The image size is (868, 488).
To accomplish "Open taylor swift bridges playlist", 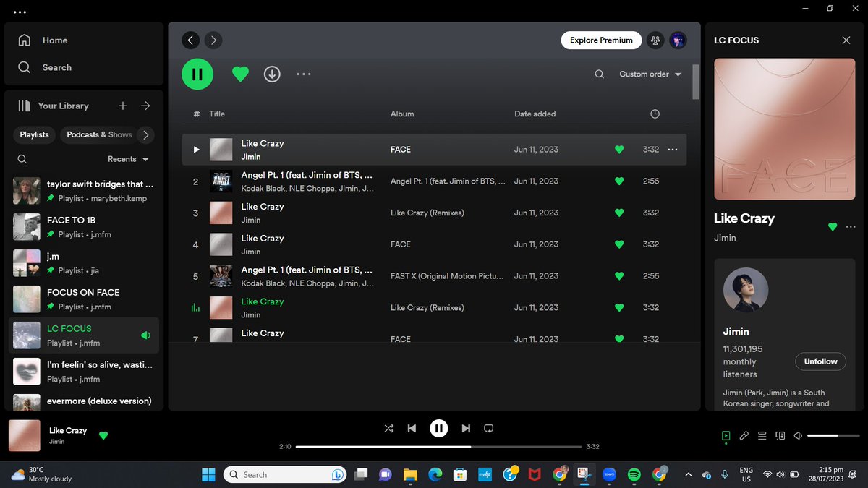I will [84, 190].
